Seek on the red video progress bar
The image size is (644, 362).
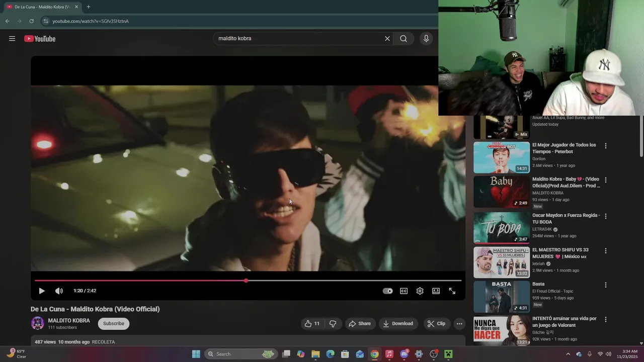click(x=248, y=281)
